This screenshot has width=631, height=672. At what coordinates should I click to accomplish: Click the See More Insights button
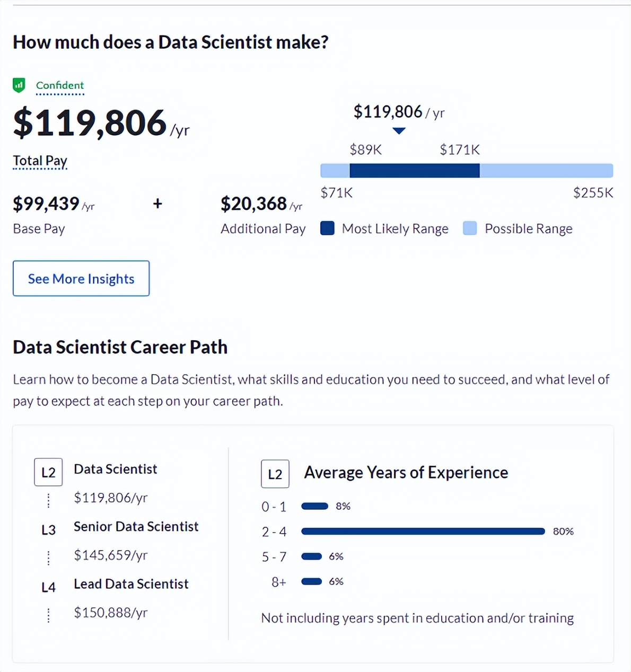[x=81, y=279]
